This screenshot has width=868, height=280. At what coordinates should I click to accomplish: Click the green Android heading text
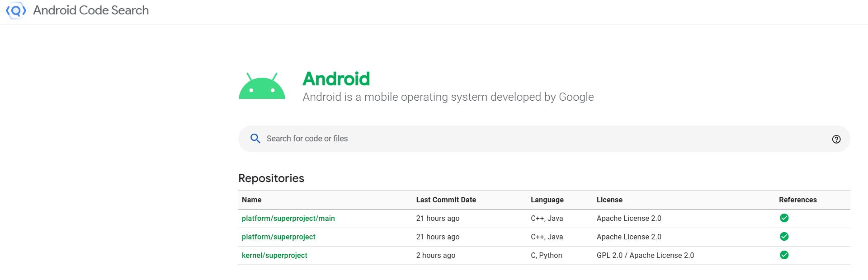pyautogui.click(x=336, y=79)
